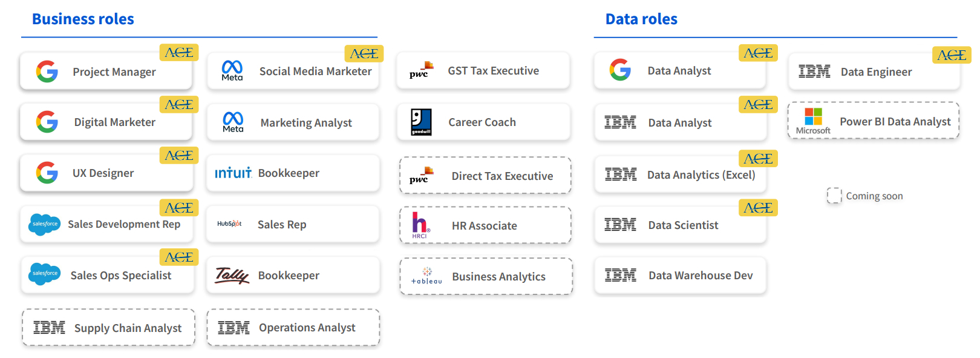Click the Tally logo next to Bookkeeper

[x=232, y=276]
